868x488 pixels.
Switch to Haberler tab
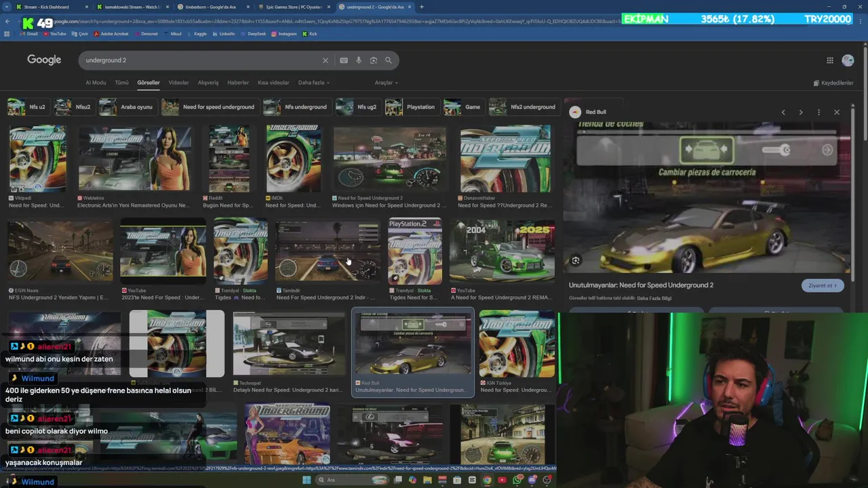point(238,83)
